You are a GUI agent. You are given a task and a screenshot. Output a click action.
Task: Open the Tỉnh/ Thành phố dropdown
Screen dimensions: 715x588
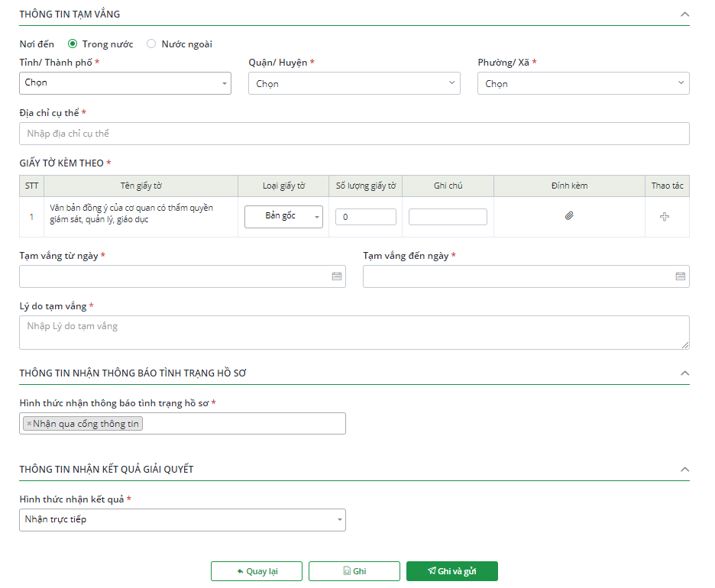click(x=125, y=83)
